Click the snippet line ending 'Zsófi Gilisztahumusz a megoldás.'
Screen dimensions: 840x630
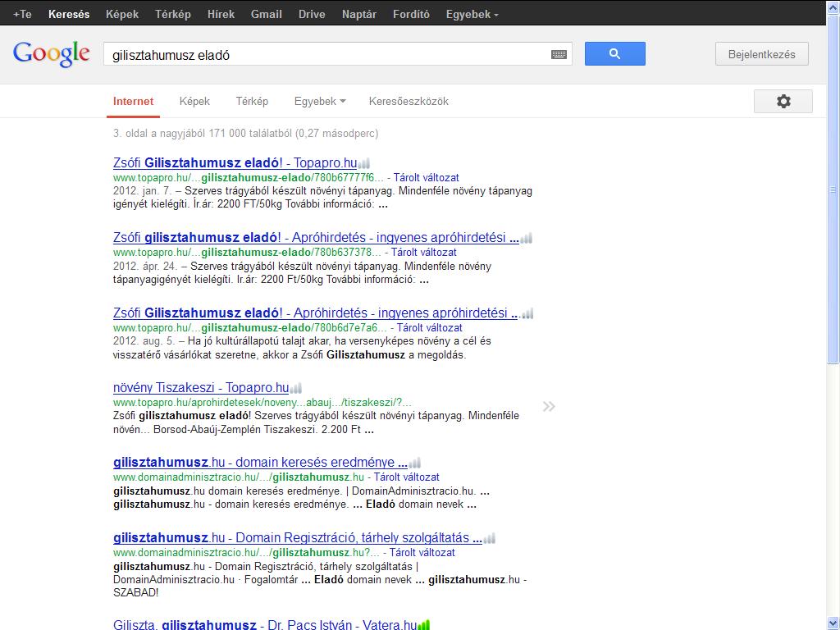coord(290,355)
